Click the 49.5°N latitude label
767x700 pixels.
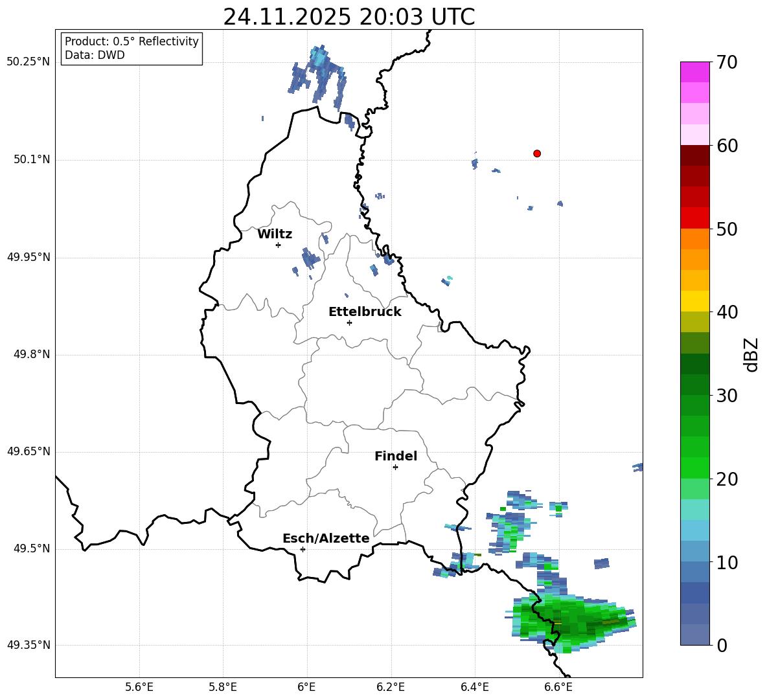32,548
